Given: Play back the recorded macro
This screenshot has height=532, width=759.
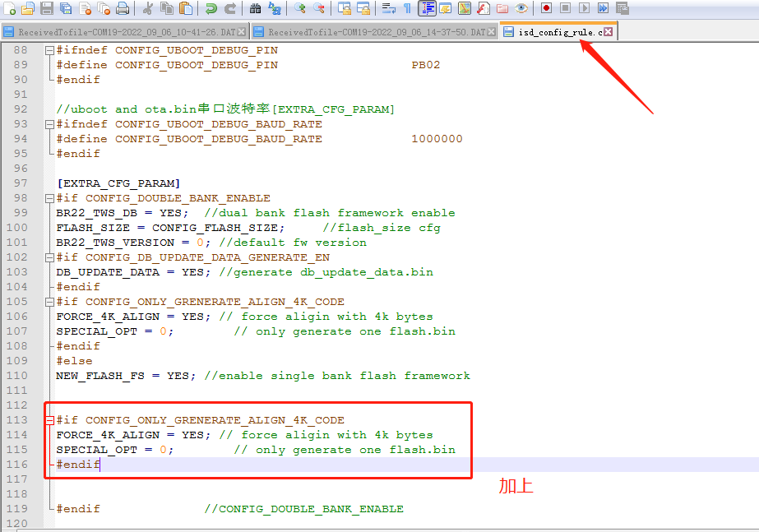Looking at the screenshot, I should pyautogui.click(x=584, y=7).
